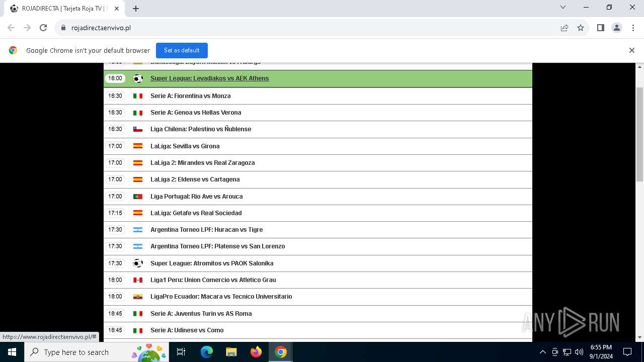
Task: Open Chrome side panel icon
Action: tap(600, 28)
